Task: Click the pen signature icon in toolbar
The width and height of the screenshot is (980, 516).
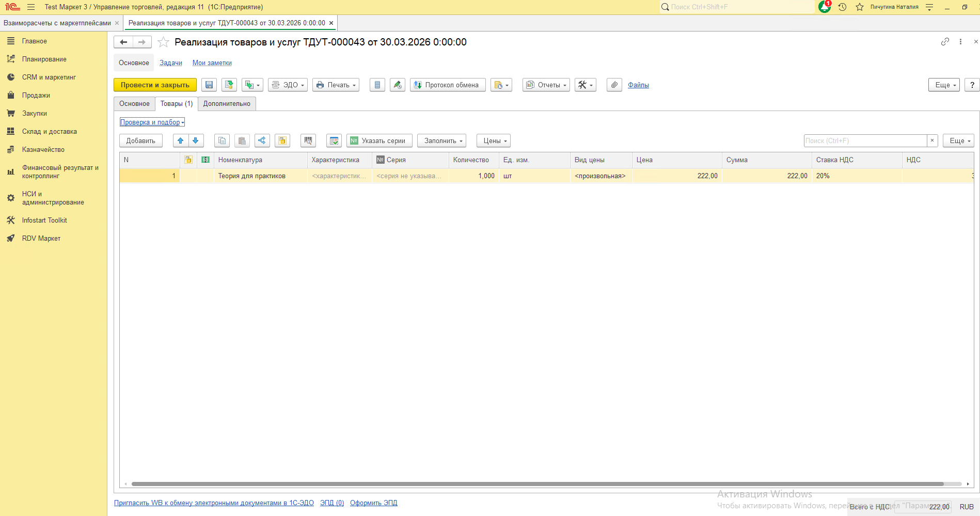Action: point(398,85)
